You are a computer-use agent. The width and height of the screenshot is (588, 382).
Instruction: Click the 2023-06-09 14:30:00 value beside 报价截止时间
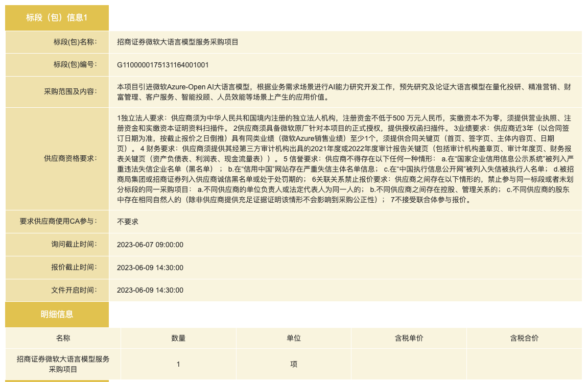point(150,268)
